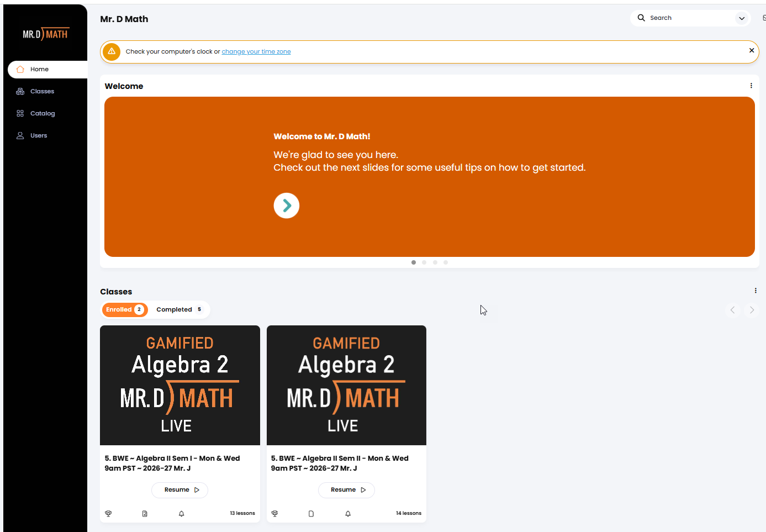The height and width of the screenshot is (532, 766).
Task: Open the Welcome widget three-dot menu
Action: [x=751, y=86]
